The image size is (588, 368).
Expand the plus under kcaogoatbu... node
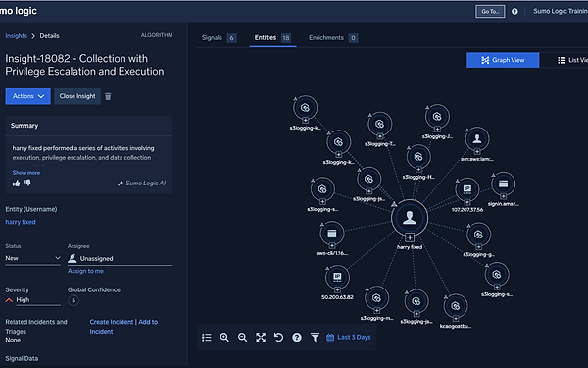pos(456,319)
